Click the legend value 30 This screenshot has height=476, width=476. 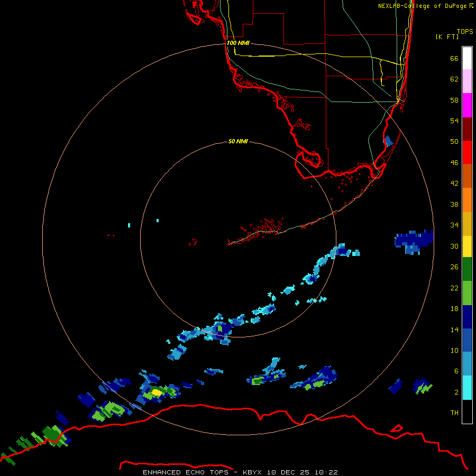(x=454, y=246)
